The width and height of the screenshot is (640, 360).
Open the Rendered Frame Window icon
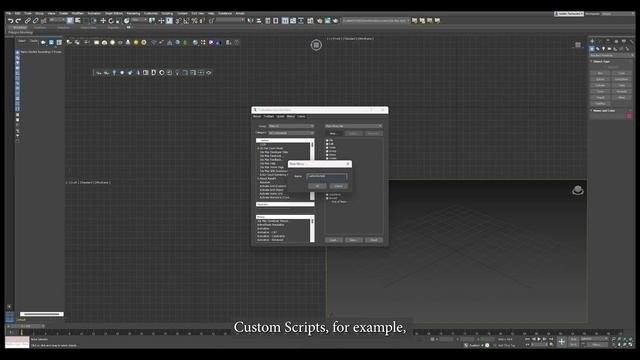click(328, 20)
